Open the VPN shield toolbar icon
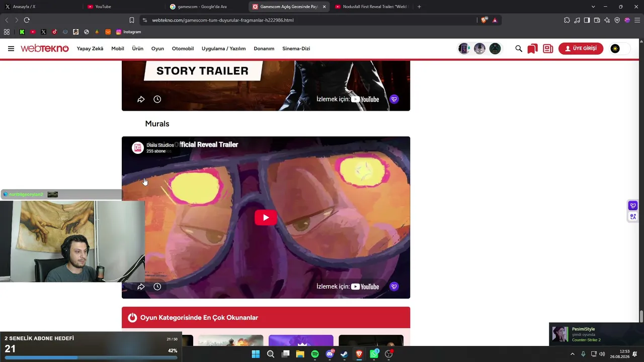The height and width of the screenshot is (362, 644). pyautogui.click(x=617, y=20)
